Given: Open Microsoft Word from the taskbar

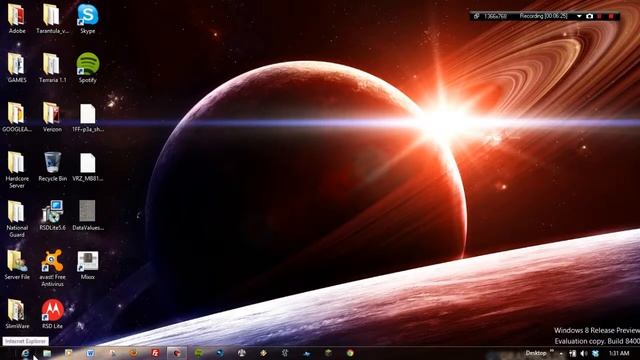Looking at the screenshot, I should click(x=90, y=353).
